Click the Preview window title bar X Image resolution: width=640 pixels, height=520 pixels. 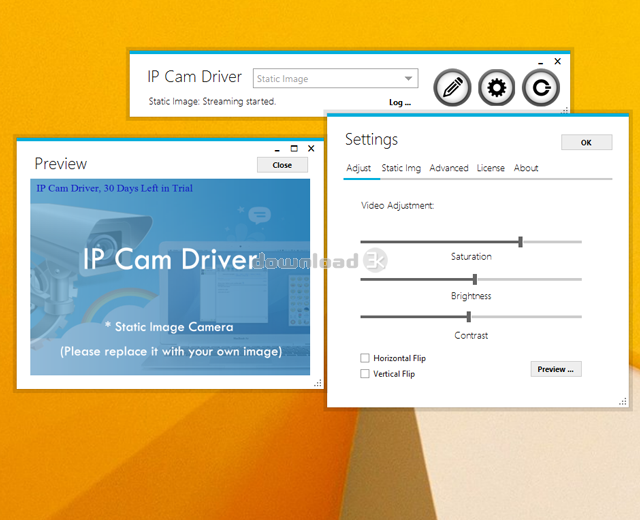coord(311,148)
